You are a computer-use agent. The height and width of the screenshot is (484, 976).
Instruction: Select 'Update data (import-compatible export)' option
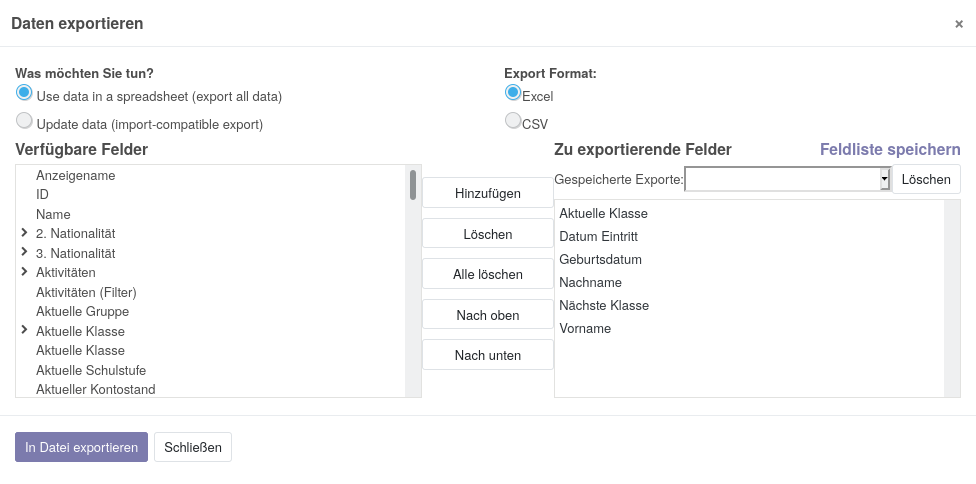point(25,121)
